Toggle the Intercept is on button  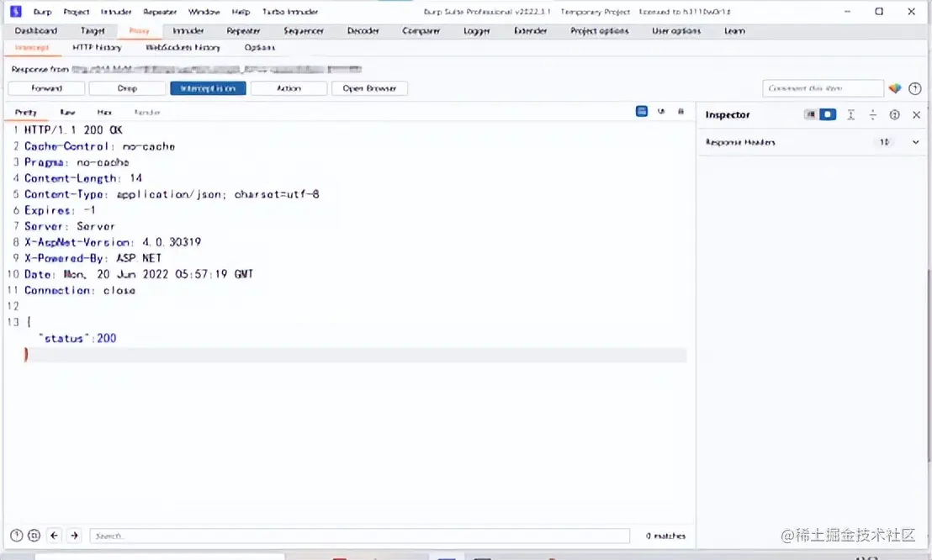pyautogui.click(x=208, y=88)
